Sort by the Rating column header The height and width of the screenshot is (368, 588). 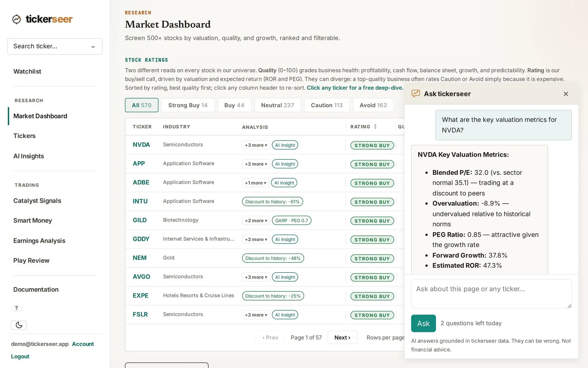point(360,127)
